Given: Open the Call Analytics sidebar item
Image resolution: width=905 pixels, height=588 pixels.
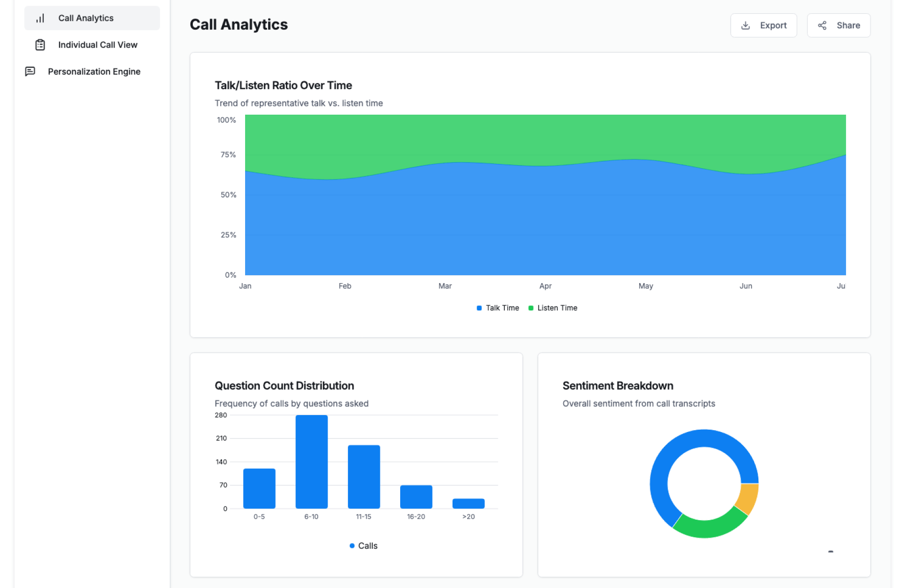Looking at the screenshot, I should click(86, 18).
